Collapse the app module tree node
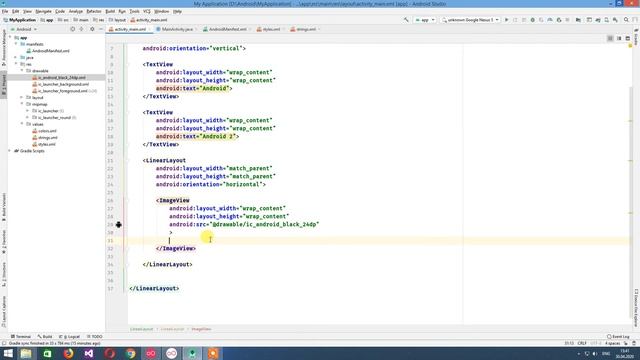640x360 pixels. coord(10,38)
